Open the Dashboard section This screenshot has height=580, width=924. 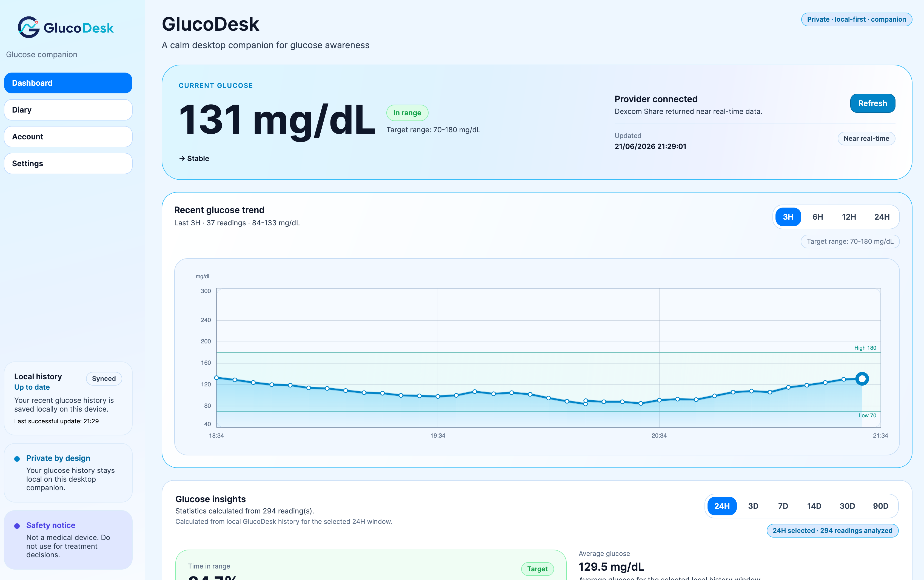(68, 83)
